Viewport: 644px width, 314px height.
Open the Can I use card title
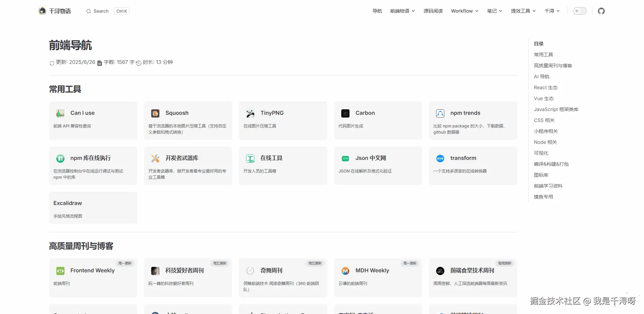pyautogui.click(x=83, y=113)
